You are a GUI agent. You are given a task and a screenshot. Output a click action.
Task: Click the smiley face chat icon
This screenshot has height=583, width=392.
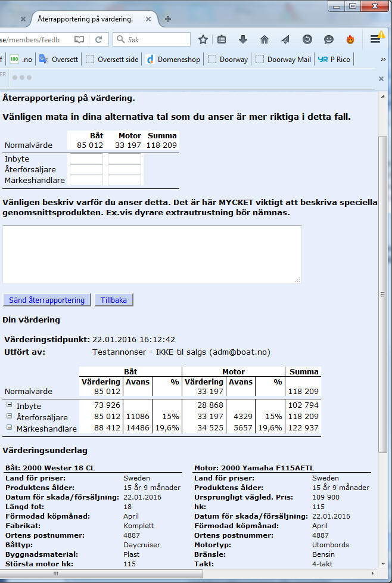tap(328, 40)
